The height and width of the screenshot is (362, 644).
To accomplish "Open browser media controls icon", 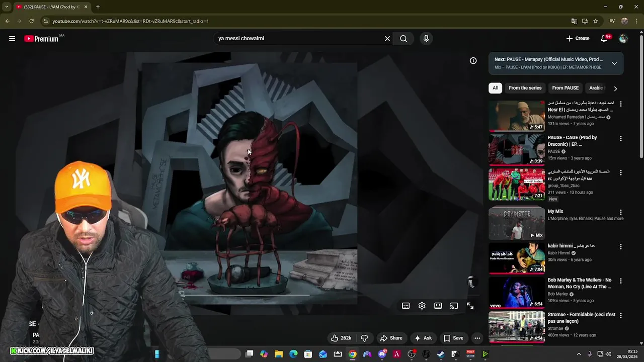I will point(612,21).
